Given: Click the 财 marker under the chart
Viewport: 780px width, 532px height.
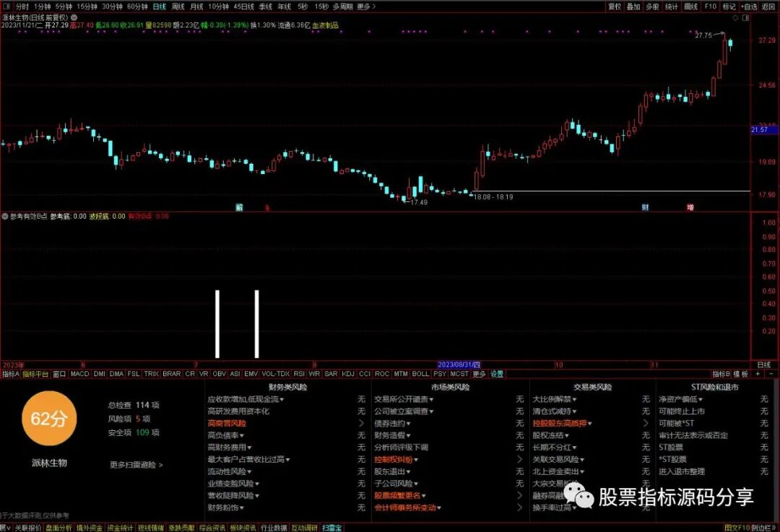Looking at the screenshot, I should [645, 207].
